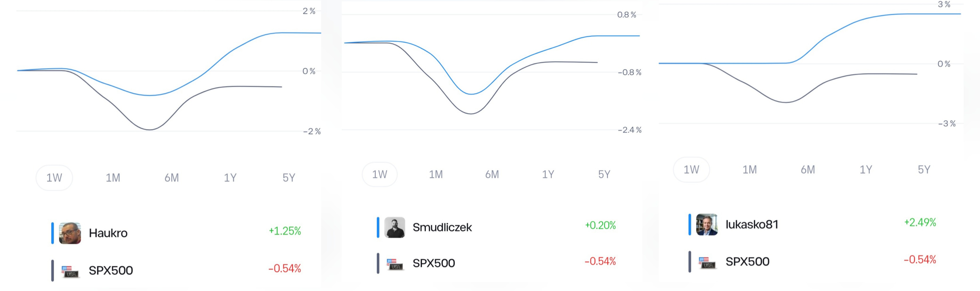The image size is (980, 291).
Task: Select 1W range in Haukro chart
Action: pyautogui.click(x=54, y=178)
